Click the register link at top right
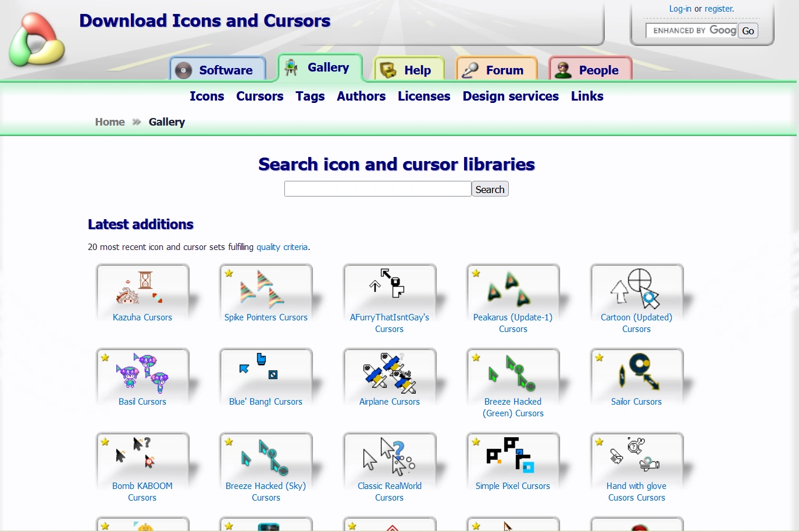 (x=719, y=9)
